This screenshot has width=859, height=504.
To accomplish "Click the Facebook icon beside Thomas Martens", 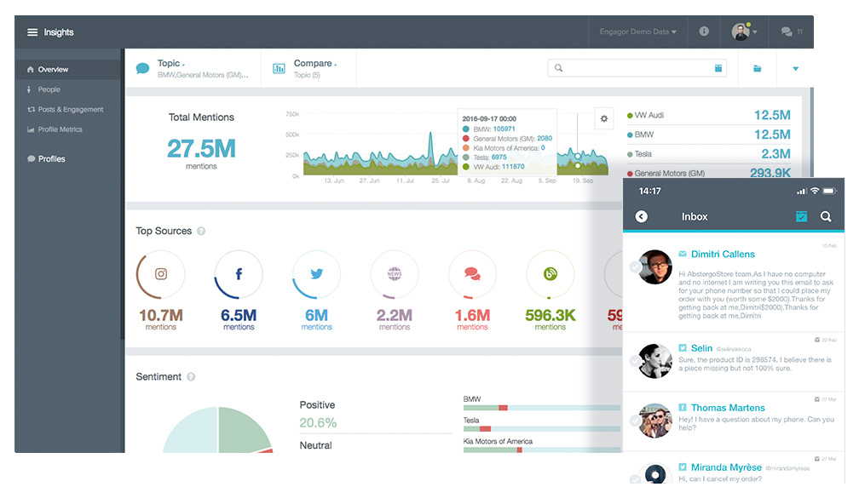I will coord(683,408).
